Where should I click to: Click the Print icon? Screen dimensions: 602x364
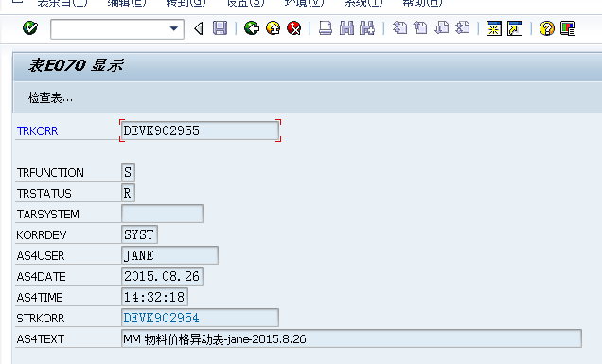pyautogui.click(x=326, y=28)
